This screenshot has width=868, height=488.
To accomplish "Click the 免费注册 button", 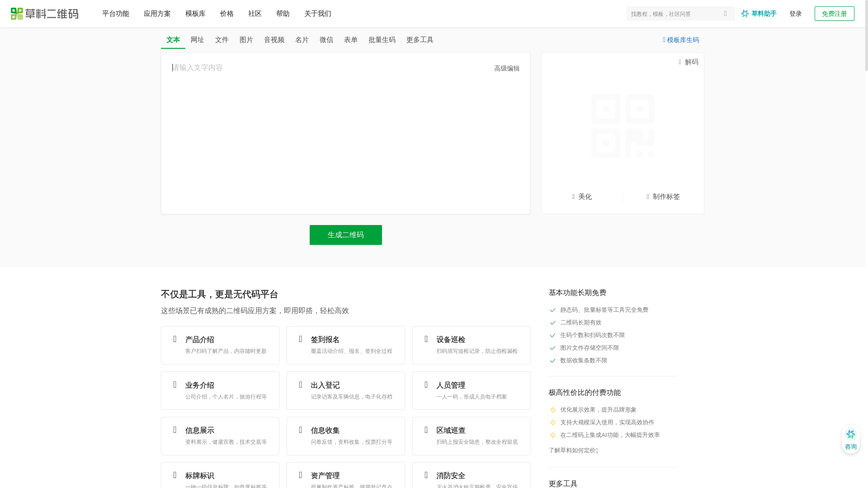I will (x=835, y=14).
